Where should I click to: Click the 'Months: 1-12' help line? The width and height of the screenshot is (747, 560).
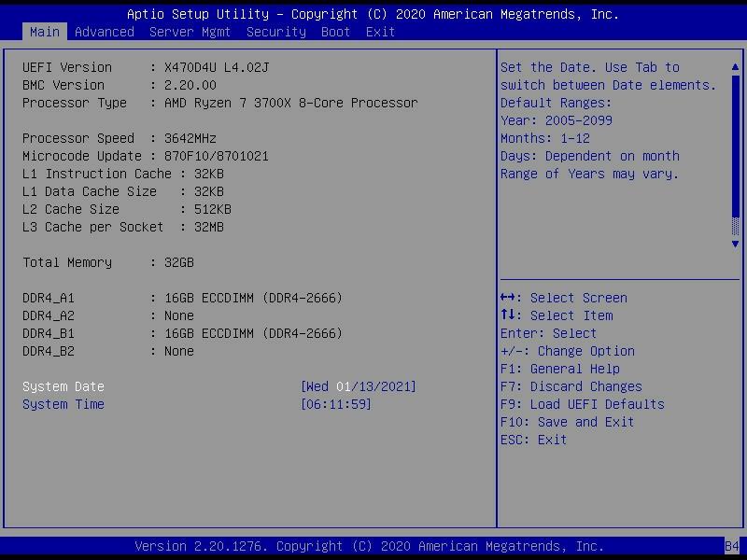pos(545,138)
